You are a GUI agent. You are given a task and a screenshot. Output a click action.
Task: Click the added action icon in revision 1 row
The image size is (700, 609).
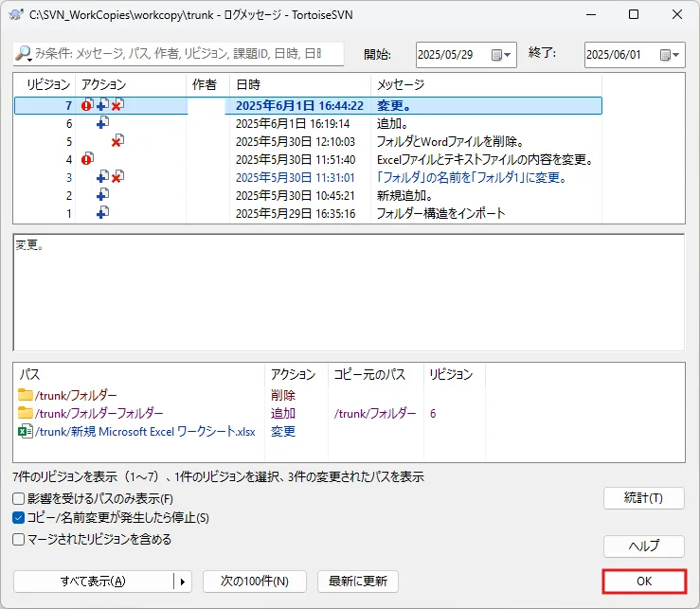click(x=102, y=212)
